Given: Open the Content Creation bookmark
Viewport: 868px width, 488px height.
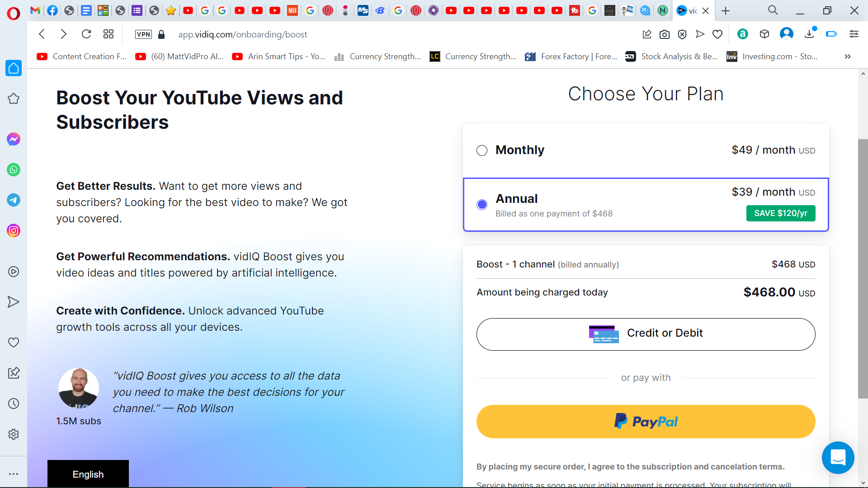Looking at the screenshot, I should 82,56.
